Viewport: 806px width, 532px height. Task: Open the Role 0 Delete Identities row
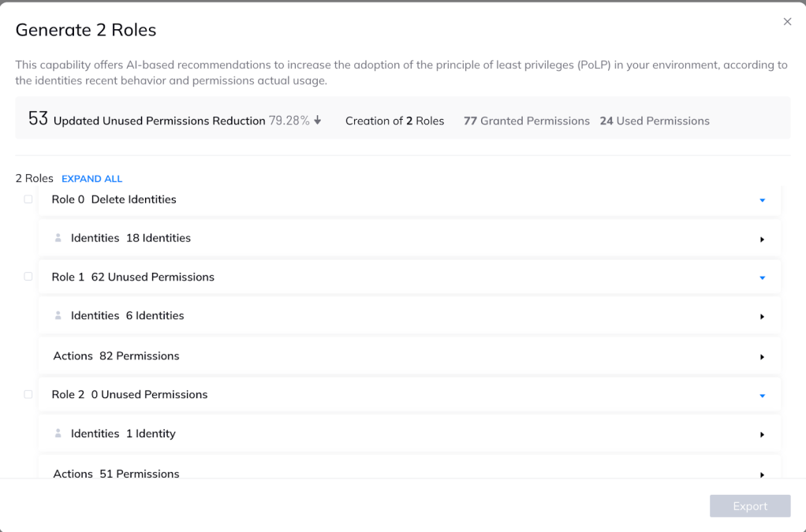point(409,199)
